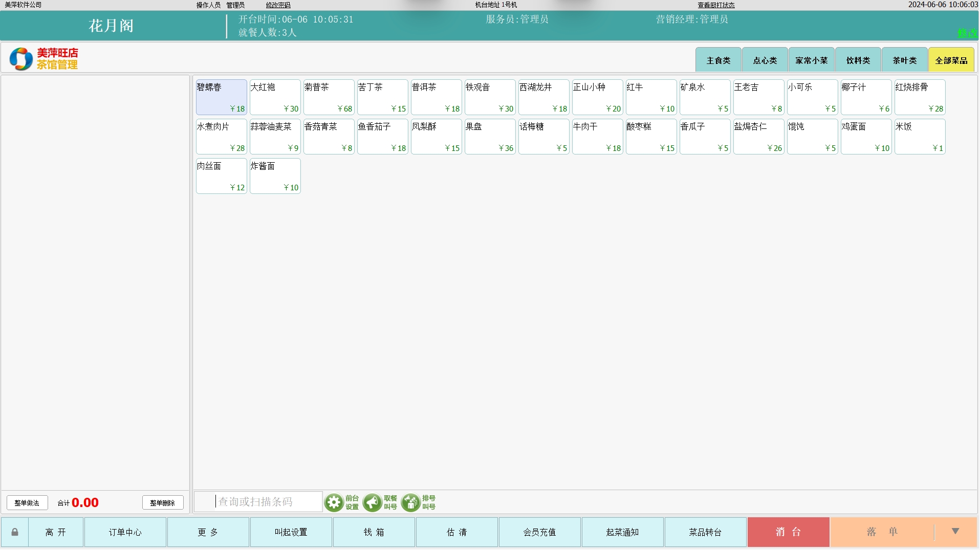Click the red 消台 button
The height and width of the screenshot is (550, 980).
click(x=788, y=532)
